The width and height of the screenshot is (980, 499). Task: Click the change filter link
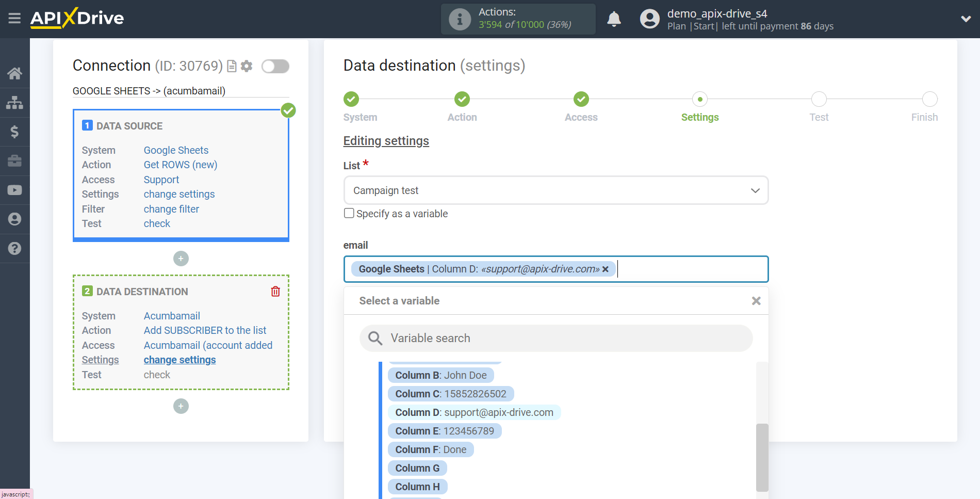[x=171, y=209]
